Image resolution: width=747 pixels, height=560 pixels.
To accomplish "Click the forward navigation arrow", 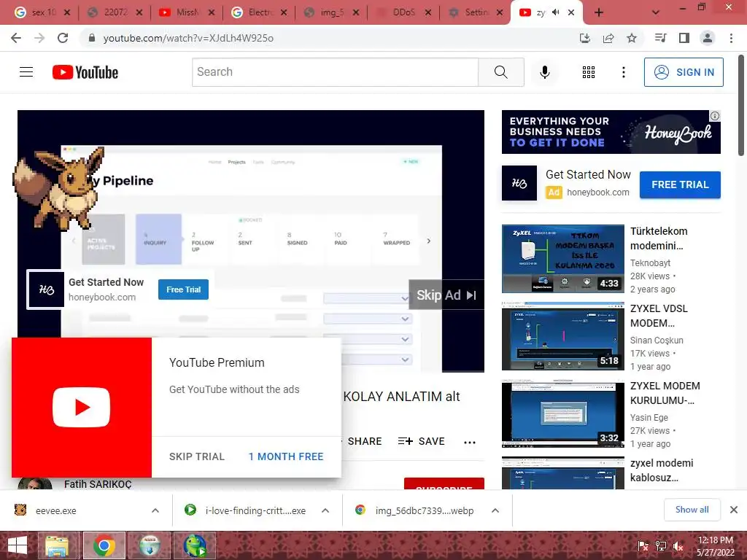I will pyautogui.click(x=39, y=38).
